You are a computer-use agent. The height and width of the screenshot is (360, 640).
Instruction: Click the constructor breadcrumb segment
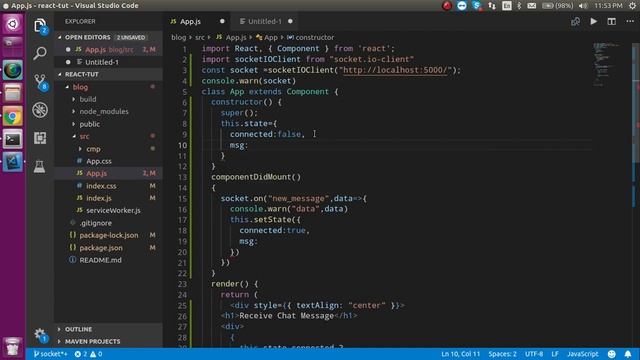click(x=311, y=37)
